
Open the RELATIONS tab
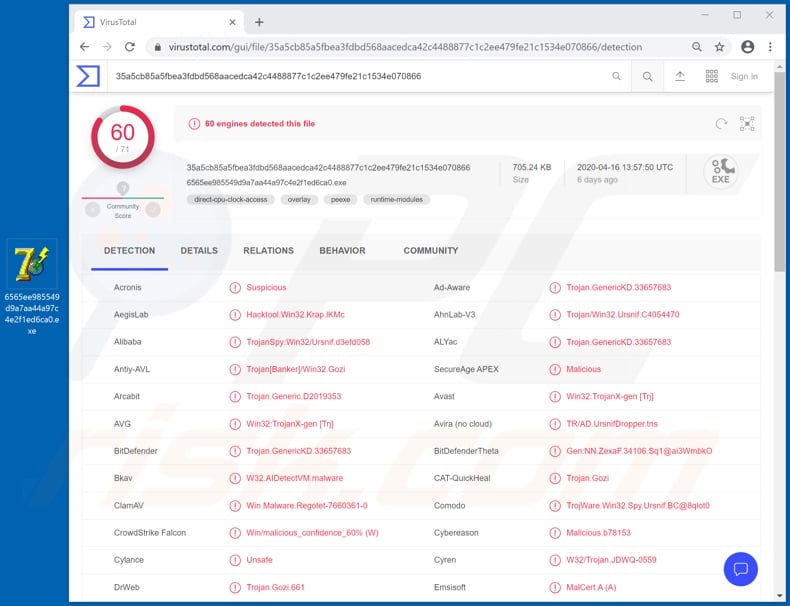click(x=269, y=251)
